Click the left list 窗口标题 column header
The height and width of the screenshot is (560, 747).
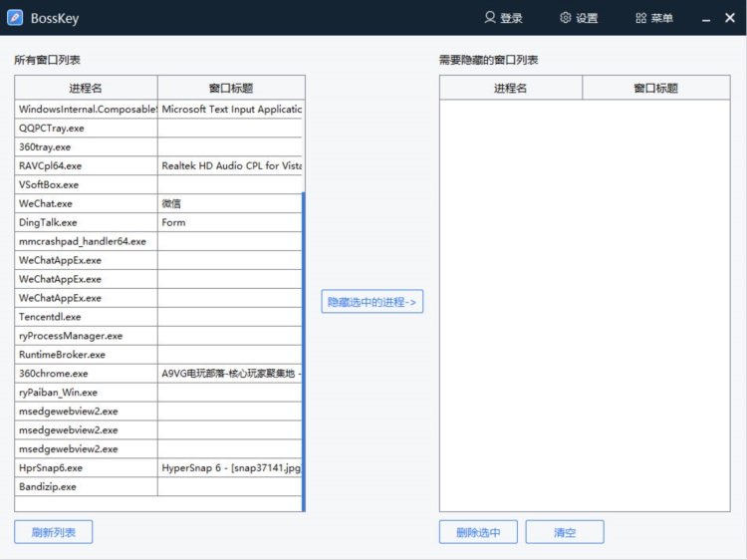pos(230,88)
